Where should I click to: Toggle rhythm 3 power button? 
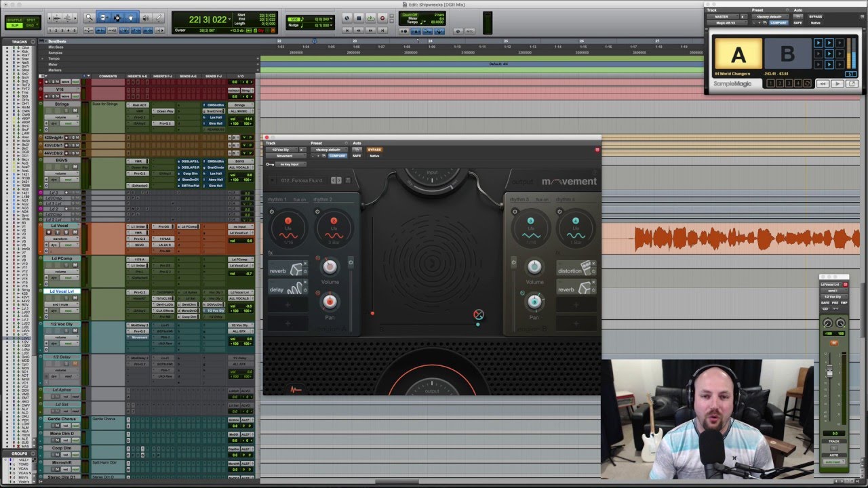click(514, 212)
